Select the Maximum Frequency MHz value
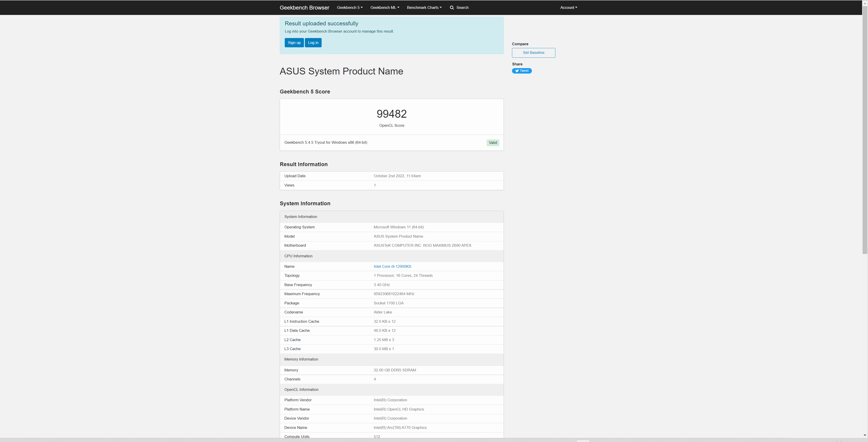Image resolution: width=868 pixels, height=442 pixels. (394, 294)
